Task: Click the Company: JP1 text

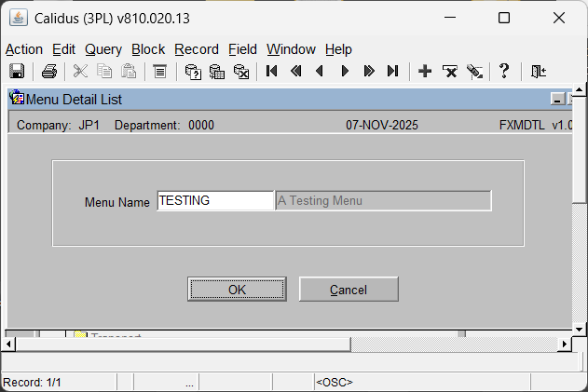Action: (58, 125)
